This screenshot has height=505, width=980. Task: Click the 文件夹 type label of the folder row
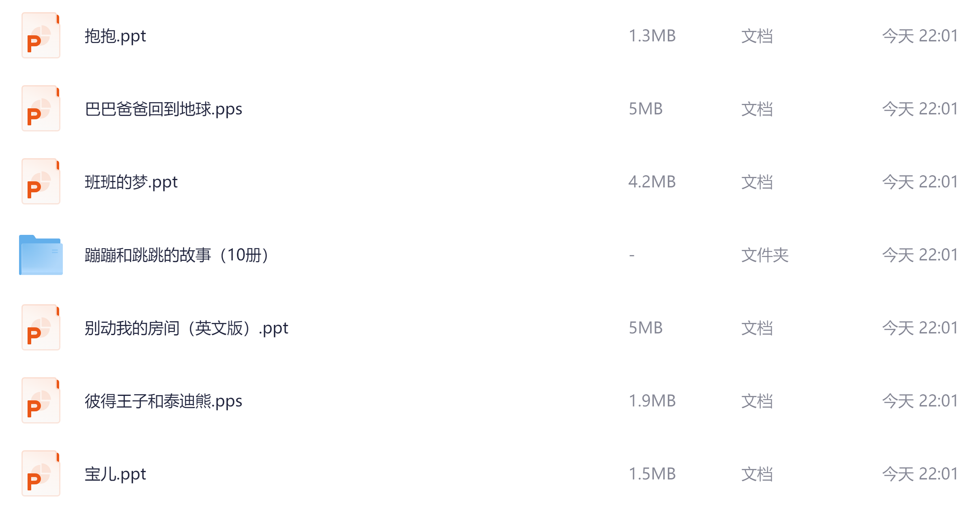click(x=764, y=255)
